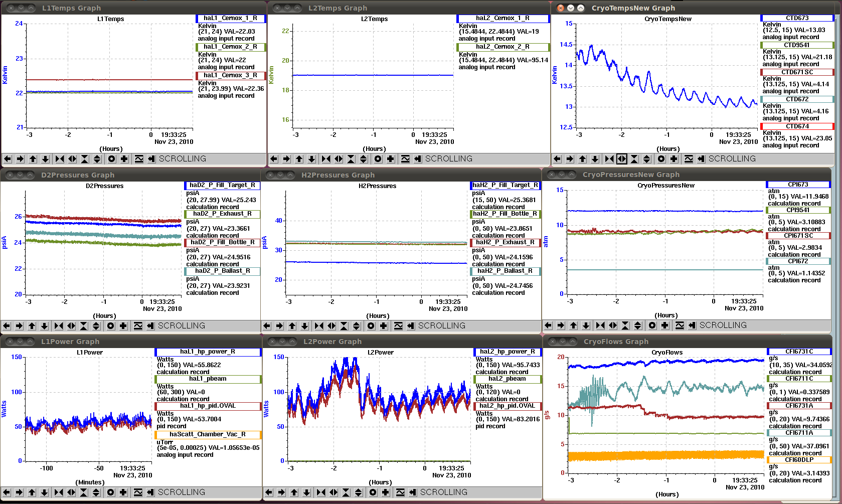842x504 pixels.
Task: Expand Y axis in D2Pressures Graph
Action: point(96,326)
